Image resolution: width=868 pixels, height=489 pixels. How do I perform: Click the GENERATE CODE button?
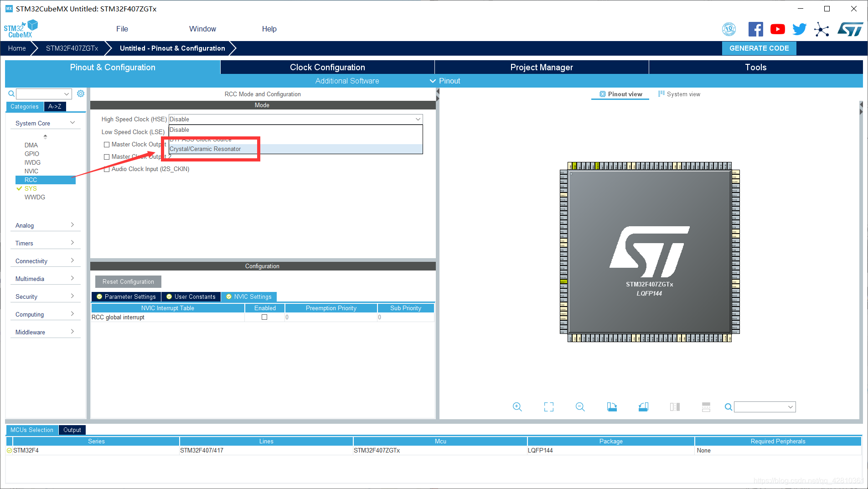[x=759, y=48]
